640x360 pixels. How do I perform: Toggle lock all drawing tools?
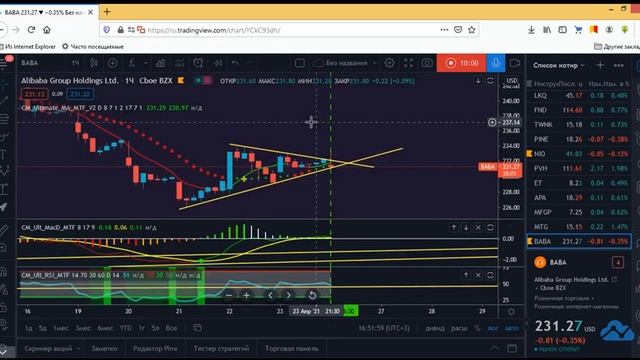[x=4, y=307]
